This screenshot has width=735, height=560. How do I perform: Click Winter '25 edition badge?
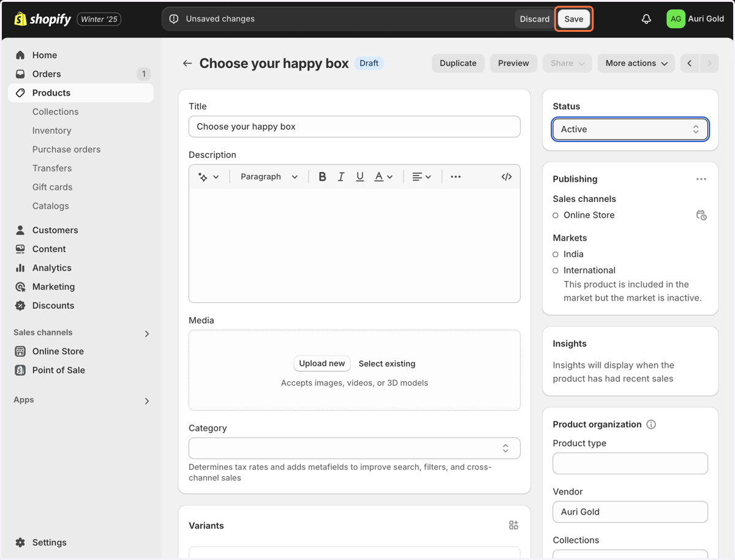click(99, 19)
